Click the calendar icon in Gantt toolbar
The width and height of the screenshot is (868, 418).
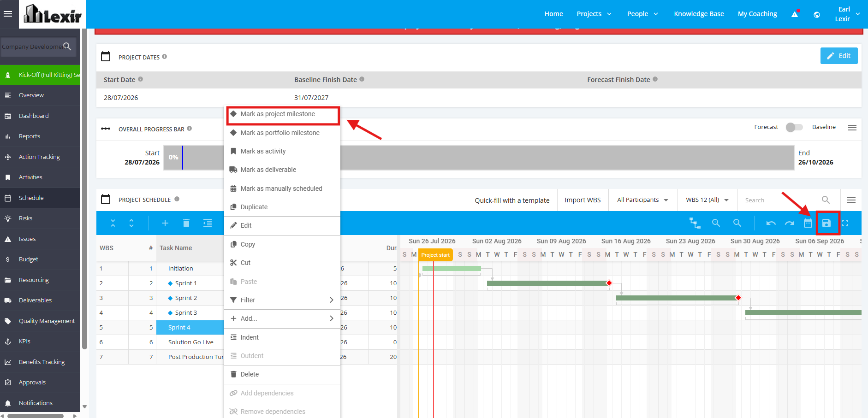pos(808,223)
